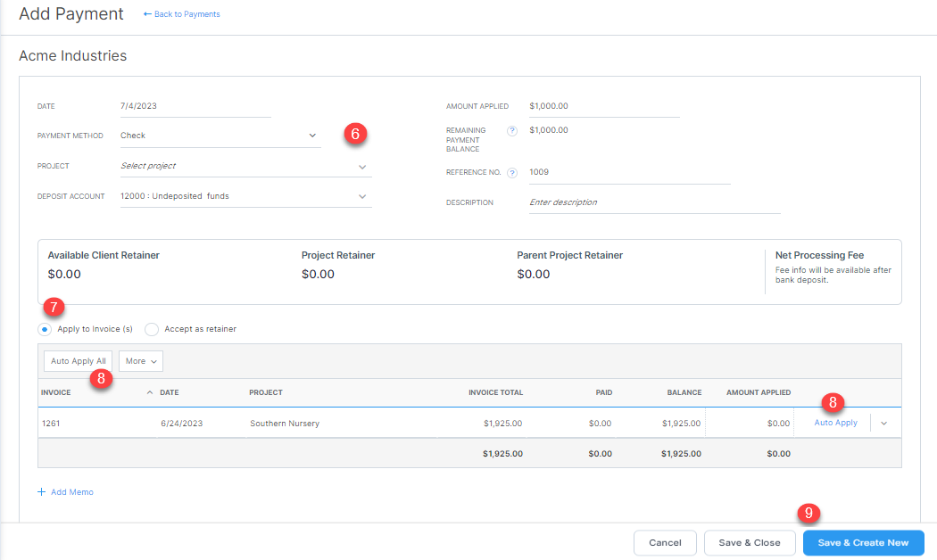Click the Project Retainer label
Screen dimensions: 937x560
point(338,255)
